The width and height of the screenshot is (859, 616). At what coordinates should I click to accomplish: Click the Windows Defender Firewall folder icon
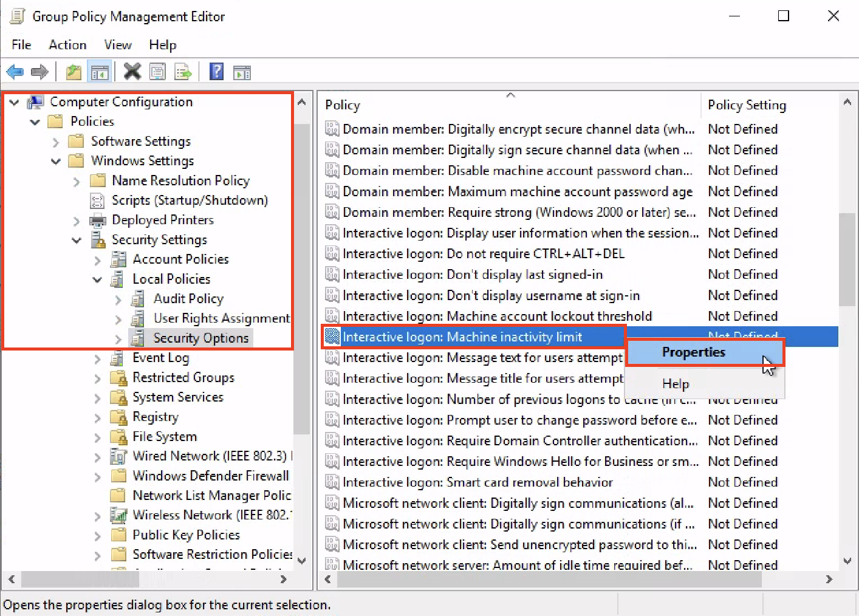pos(118,476)
